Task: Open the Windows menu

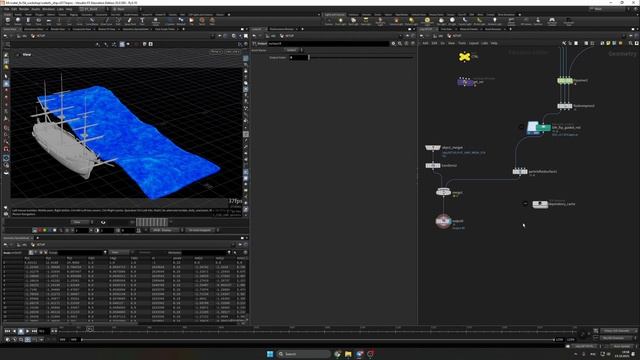Action: tap(48, 9)
